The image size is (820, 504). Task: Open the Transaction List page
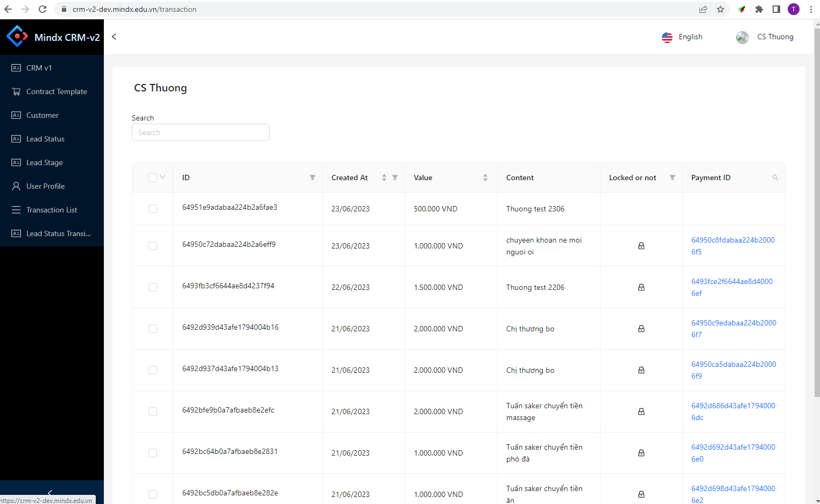click(52, 210)
